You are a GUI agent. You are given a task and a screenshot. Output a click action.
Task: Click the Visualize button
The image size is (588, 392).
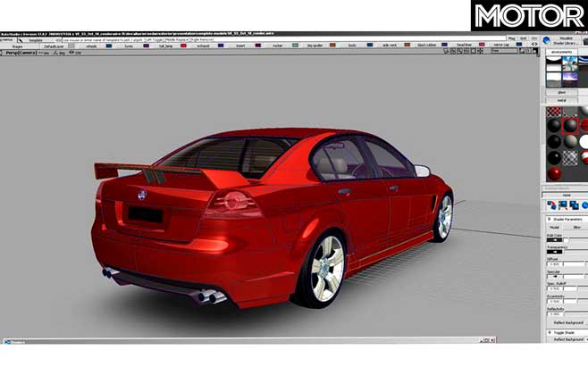coord(566,38)
